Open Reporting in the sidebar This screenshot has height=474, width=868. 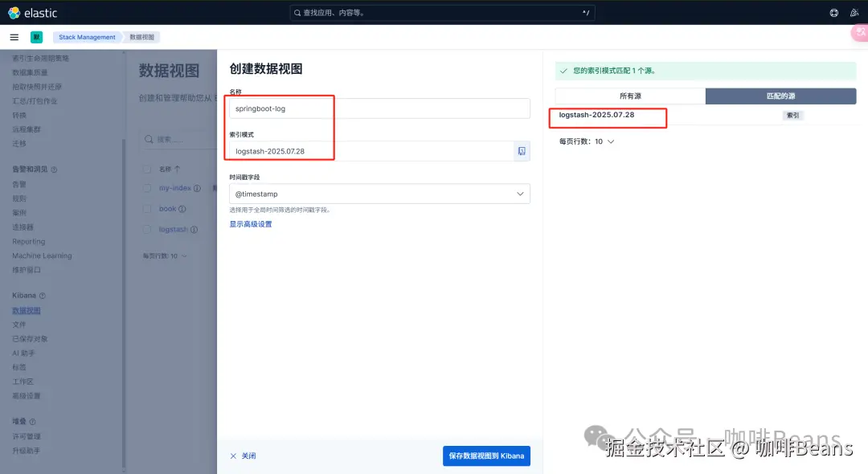(x=29, y=242)
